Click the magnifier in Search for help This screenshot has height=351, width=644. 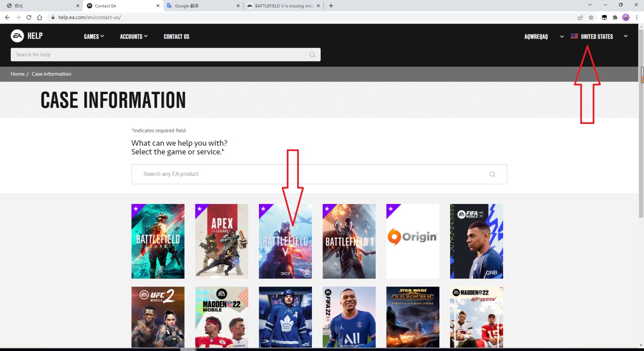coord(312,55)
